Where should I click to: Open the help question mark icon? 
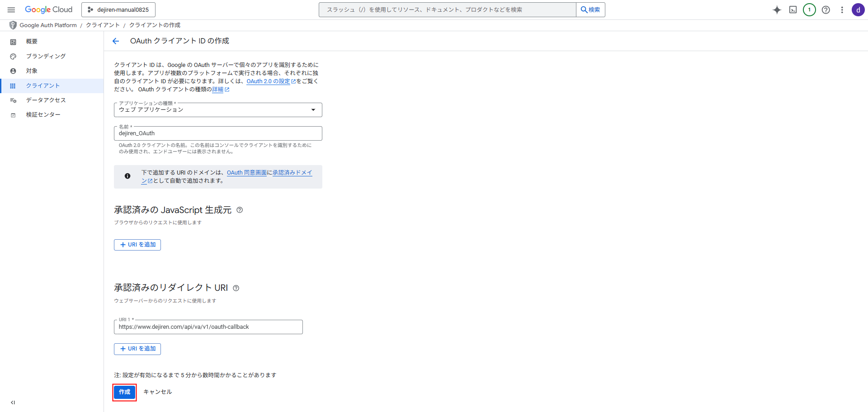tap(826, 10)
